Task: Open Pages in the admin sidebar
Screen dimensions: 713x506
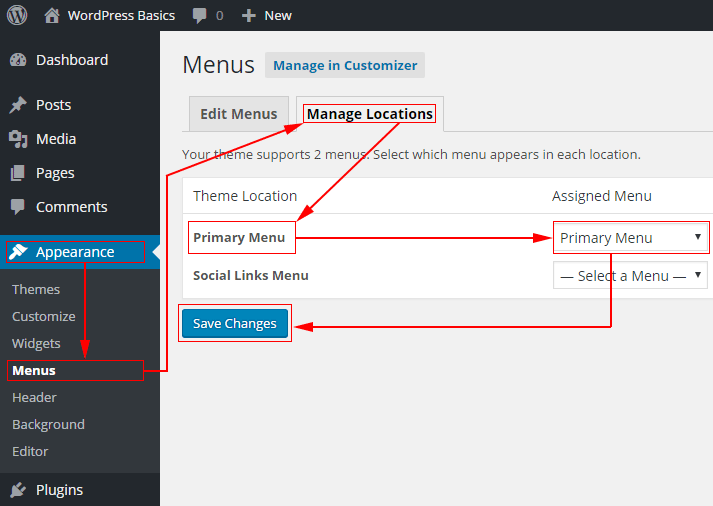Action: coord(55,173)
